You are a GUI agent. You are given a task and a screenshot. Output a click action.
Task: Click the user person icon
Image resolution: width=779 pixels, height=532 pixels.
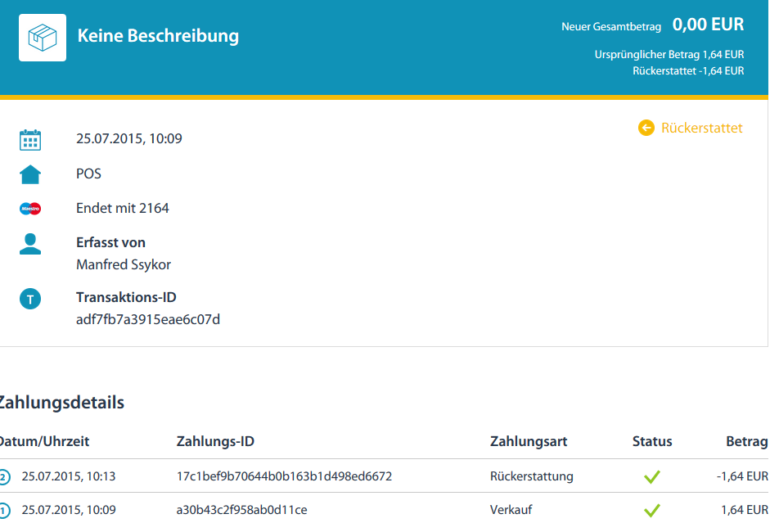pos(30,244)
